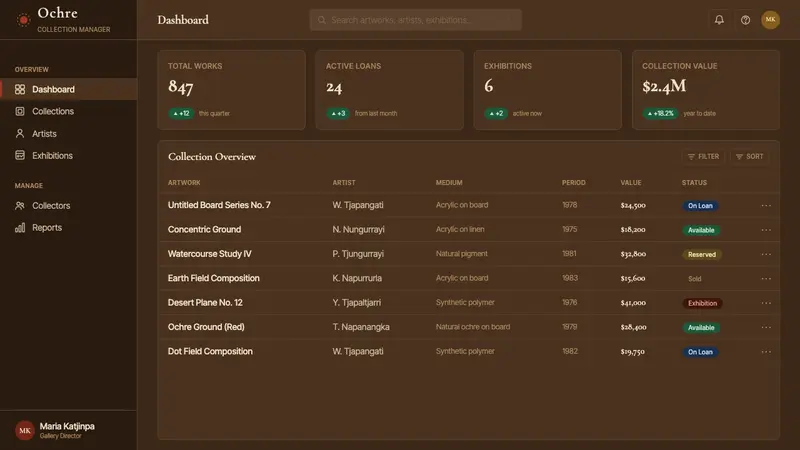Open the Reports bar chart icon
This screenshot has width=800, height=450.
coord(20,228)
